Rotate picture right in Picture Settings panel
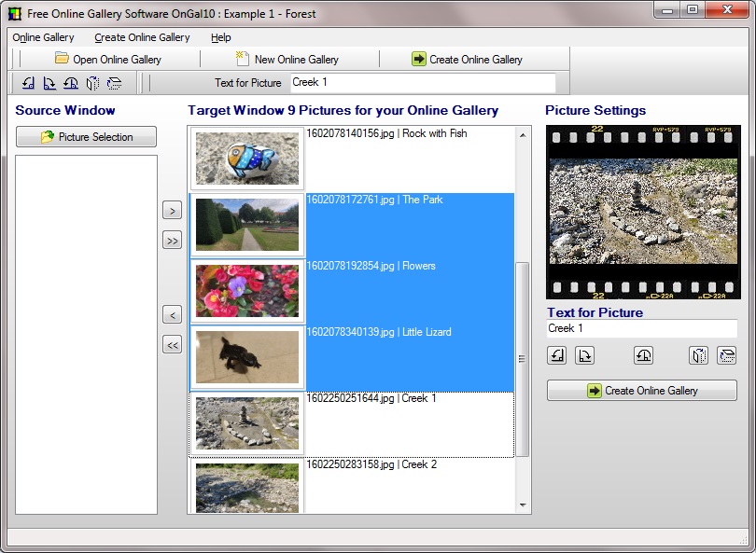This screenshot has width=756, height=553. pos(584,355)
